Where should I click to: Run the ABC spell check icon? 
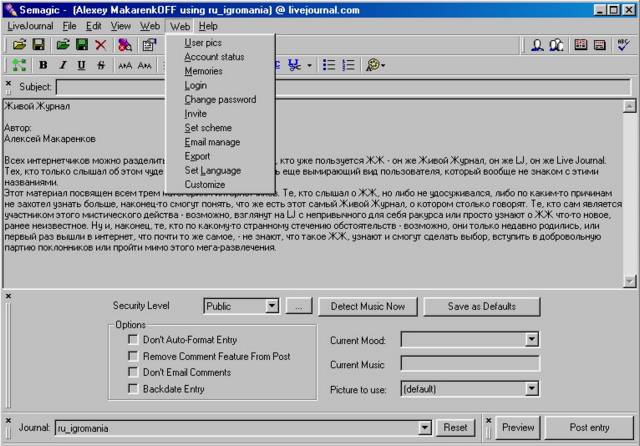point(623,44)
